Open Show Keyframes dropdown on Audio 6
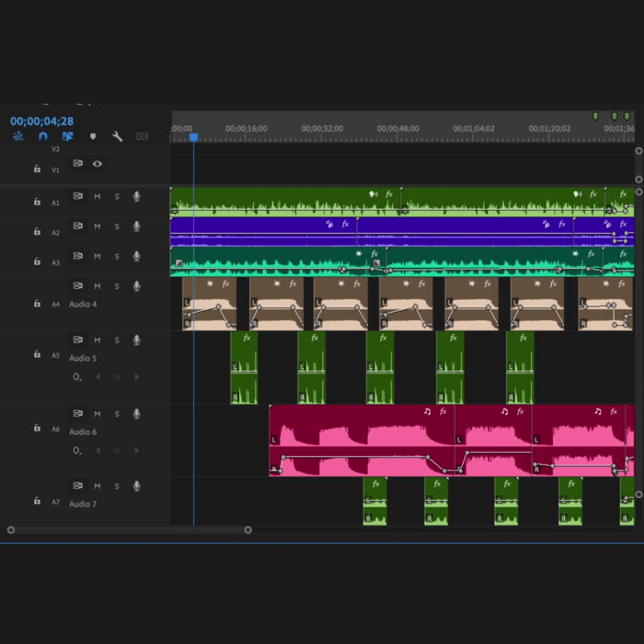 (x=77, y=451)
